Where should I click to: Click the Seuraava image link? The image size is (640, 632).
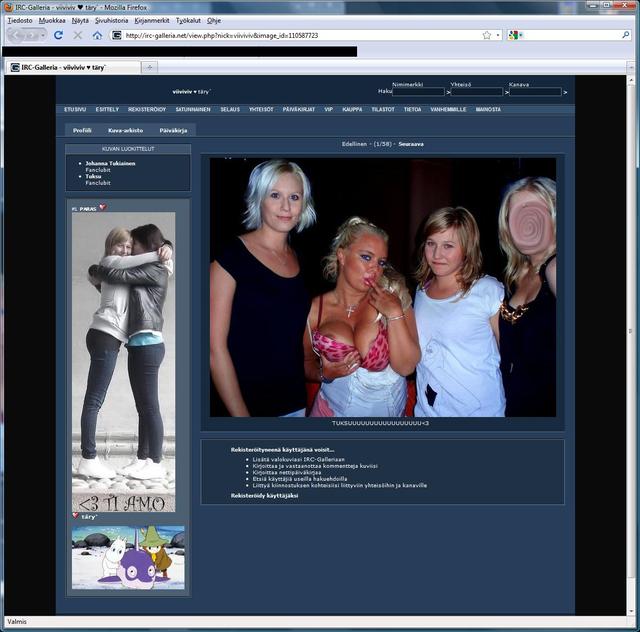point(411,144)
